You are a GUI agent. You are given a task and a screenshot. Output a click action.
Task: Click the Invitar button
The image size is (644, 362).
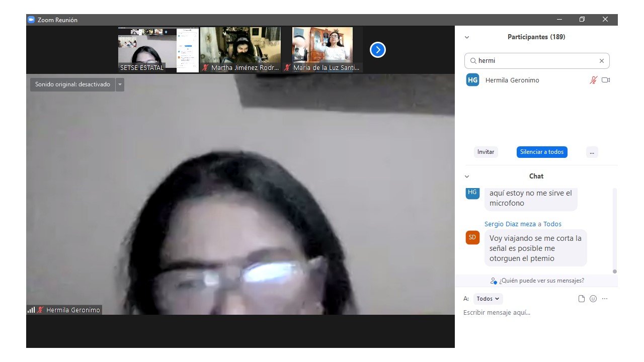point(486,152)
